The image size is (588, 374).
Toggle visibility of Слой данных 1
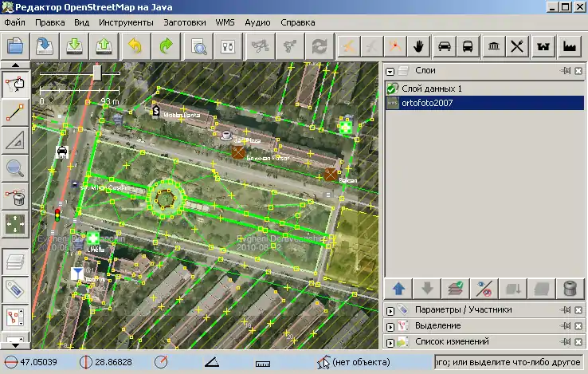[x=392, y=89]
